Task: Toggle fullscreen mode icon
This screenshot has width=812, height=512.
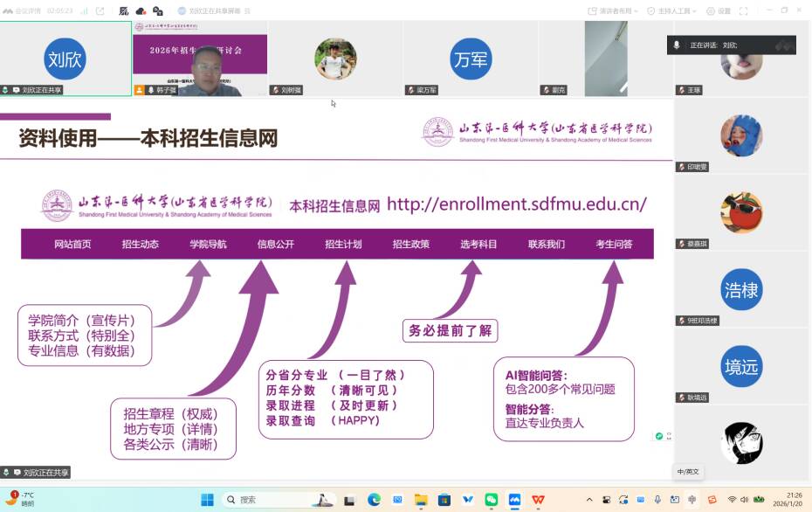Action: pos(744,10)
